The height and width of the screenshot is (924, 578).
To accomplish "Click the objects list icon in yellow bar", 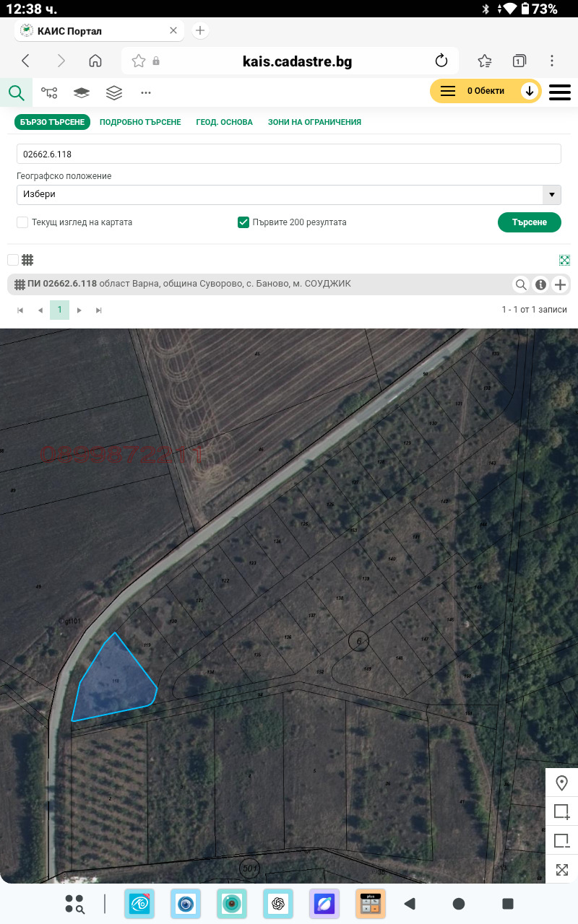I will pos(448,91).
